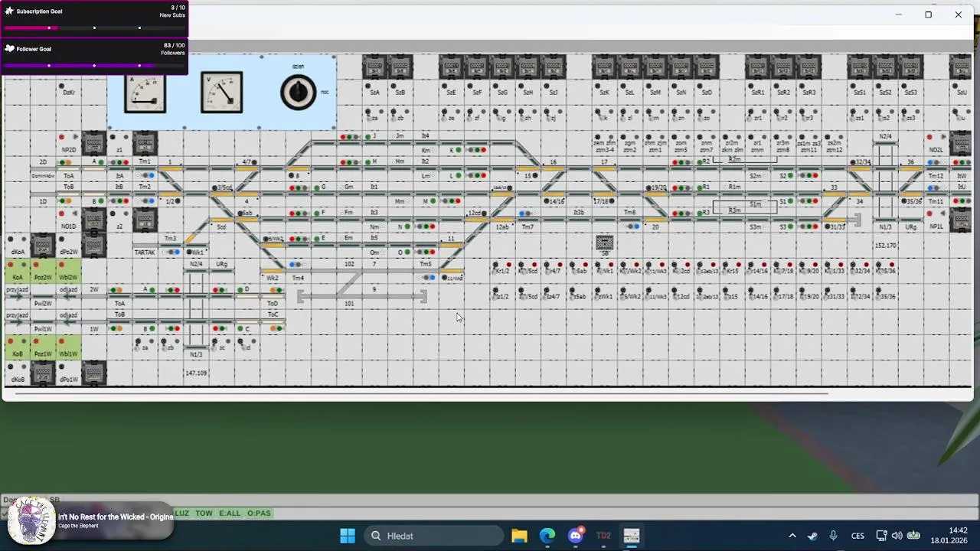Screen dimensions: 980x551
Task: Click the green S1 signal button
Action: click(790, 201)
